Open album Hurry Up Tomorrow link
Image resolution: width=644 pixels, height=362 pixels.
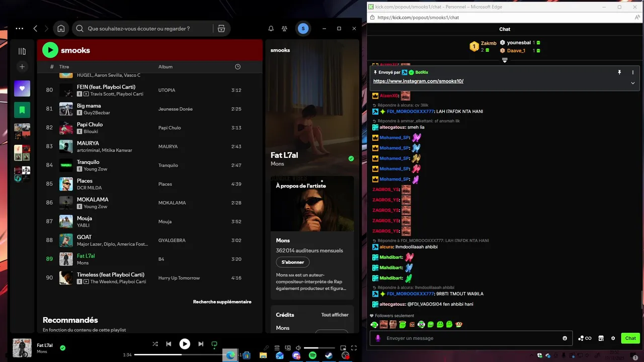[x=179, y=278]
